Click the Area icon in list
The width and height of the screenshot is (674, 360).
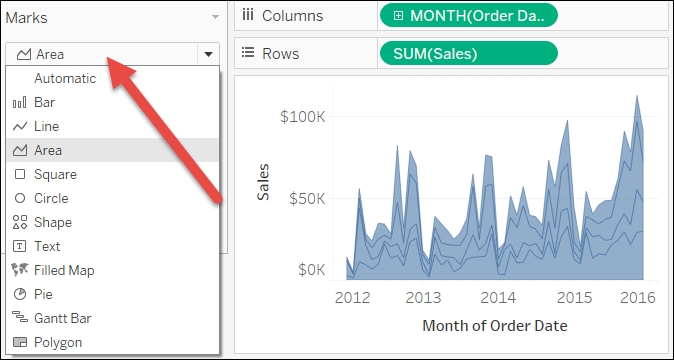click(x=20, y=150)
